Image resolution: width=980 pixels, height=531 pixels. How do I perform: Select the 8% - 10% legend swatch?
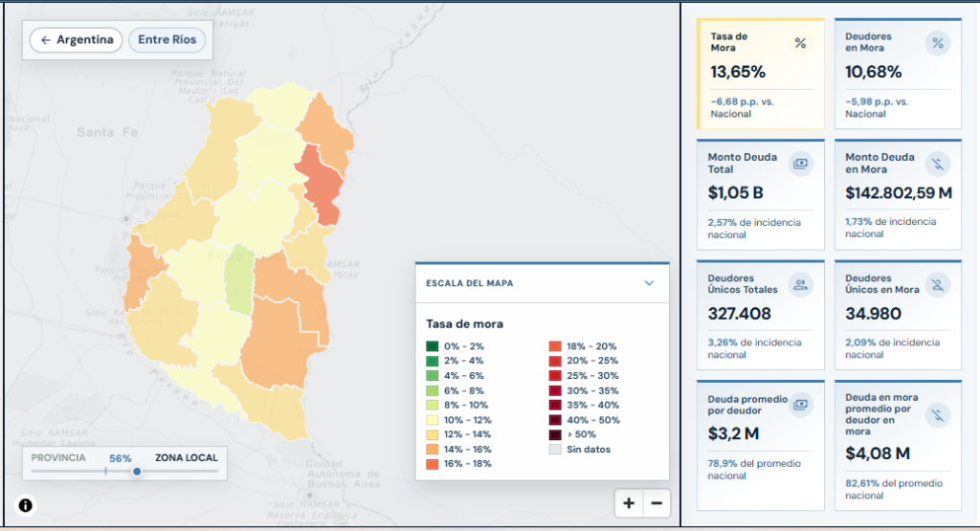click(432, 405)
